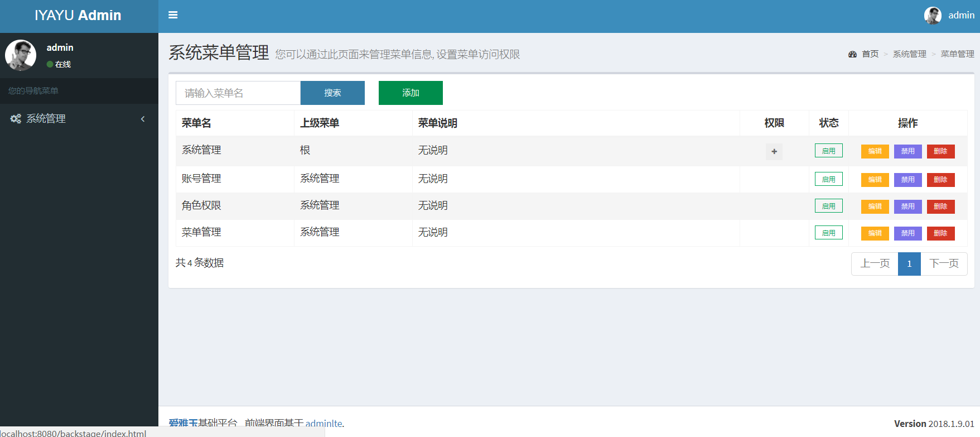Image resolution: width=980 pixels, height=437 pixels.
Task: Toggle sidebar with hamburger menu icon
Action: point(173,15)
